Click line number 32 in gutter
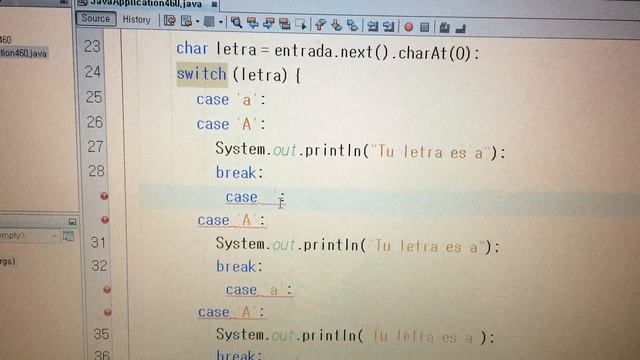Image resolution: width=640 pixels, height=360 pixels. [x=99, y=266]
